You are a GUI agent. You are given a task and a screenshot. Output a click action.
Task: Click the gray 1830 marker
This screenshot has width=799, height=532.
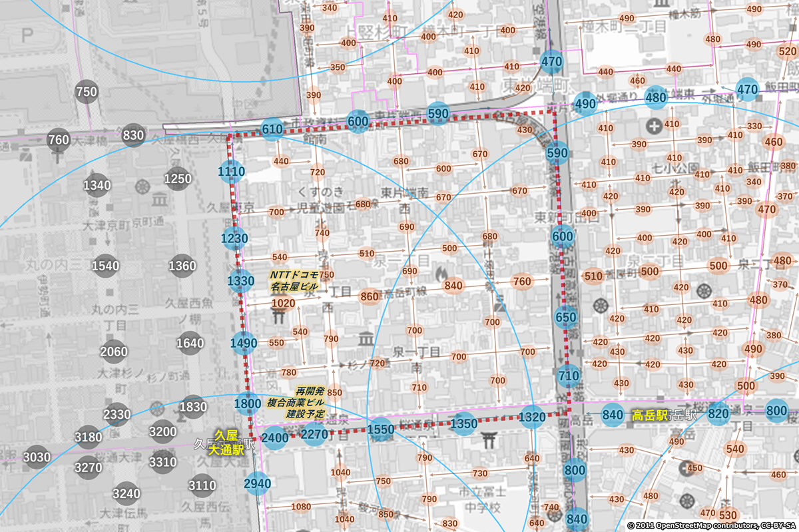pyautogui.click(x=193, y=407)
